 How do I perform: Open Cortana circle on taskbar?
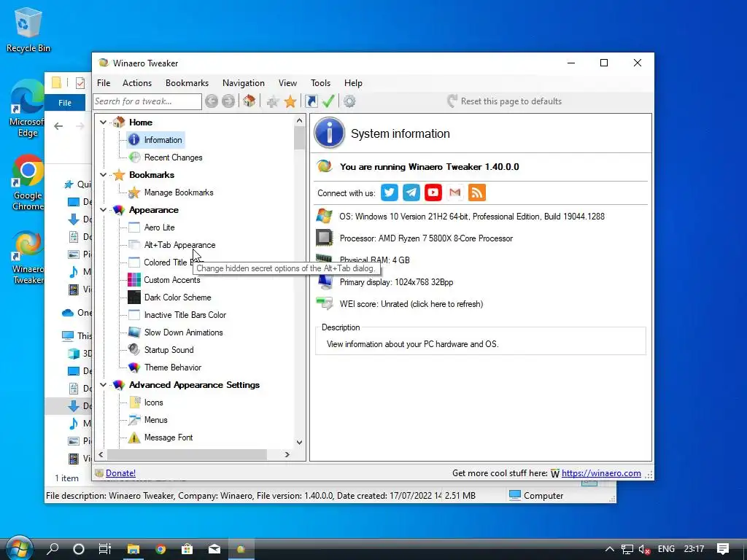79,548
